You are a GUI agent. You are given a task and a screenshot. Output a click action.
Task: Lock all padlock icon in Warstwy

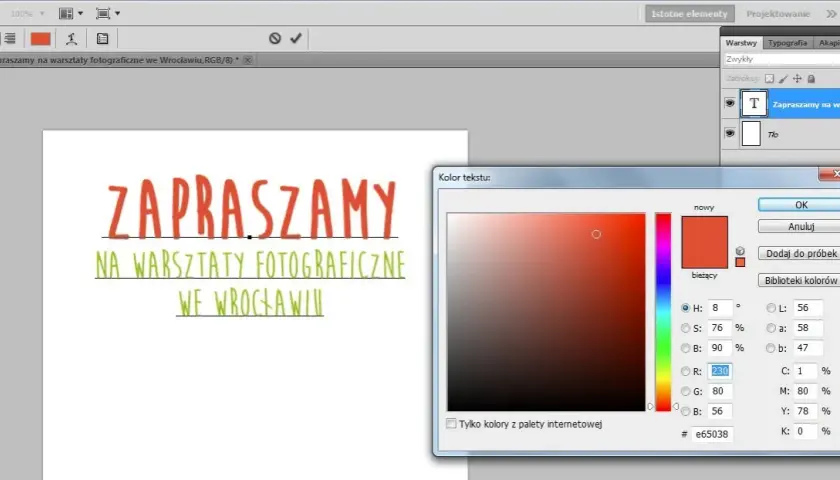pyautogui.click(x=811, y=79)
